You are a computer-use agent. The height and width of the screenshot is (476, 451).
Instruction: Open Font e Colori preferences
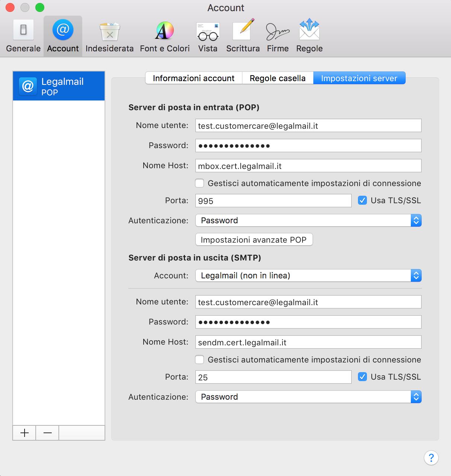164,36
